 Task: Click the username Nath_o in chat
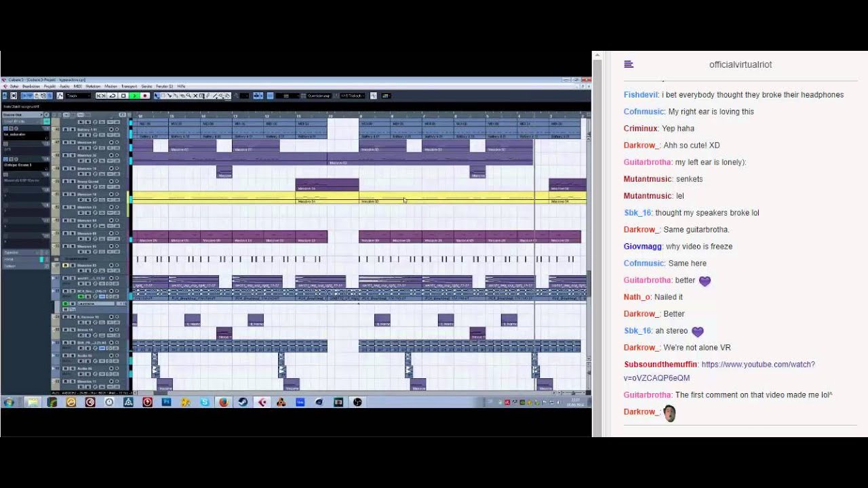pos(637,297)
